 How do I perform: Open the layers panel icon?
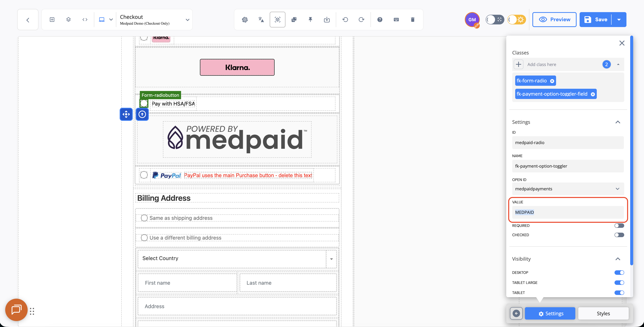(x=69, y=19)
